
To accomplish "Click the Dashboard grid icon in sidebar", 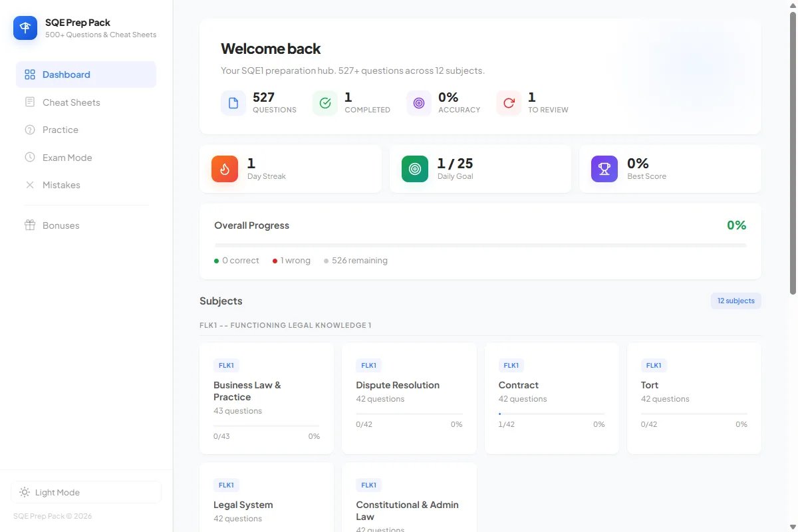I will click(30, 74).
